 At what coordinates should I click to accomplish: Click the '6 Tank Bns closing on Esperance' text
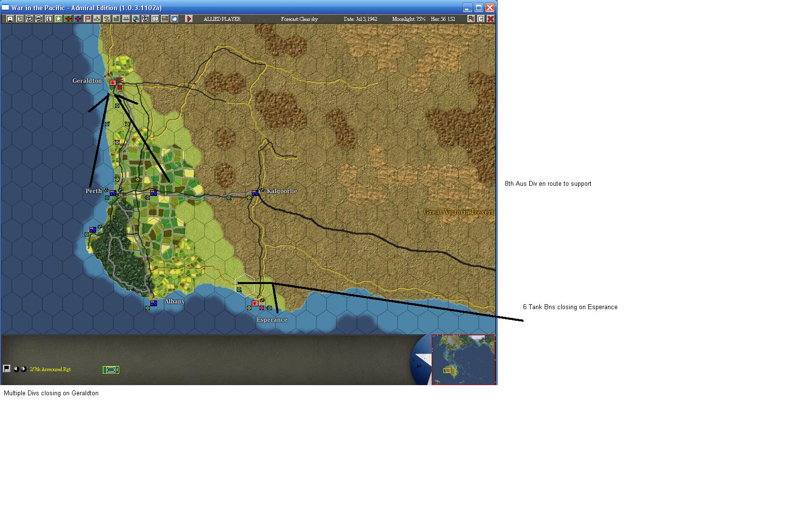coord(570,307)
